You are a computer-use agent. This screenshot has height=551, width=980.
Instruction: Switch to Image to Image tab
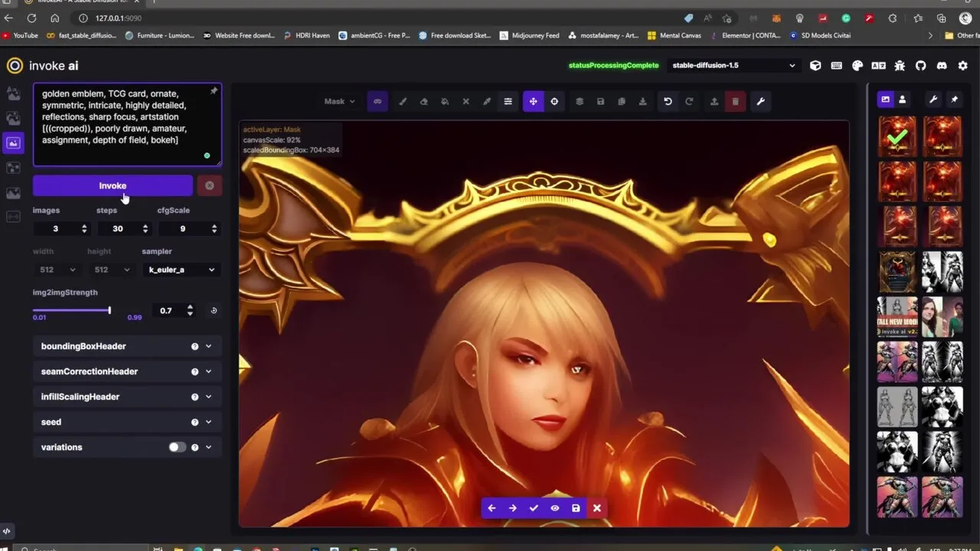[x=13, y=119]
